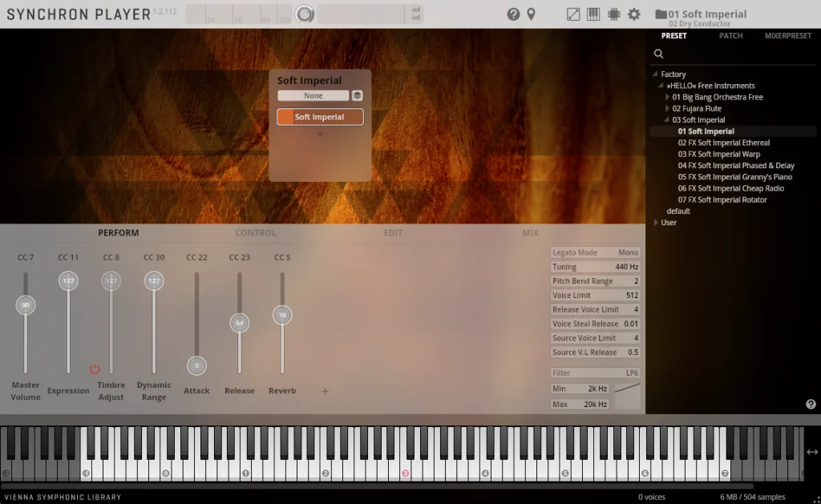Click the horizontal scrollbar under the piano keyboard
The image size is (821, 504).
pyautogui.click(x=377, y=486)
